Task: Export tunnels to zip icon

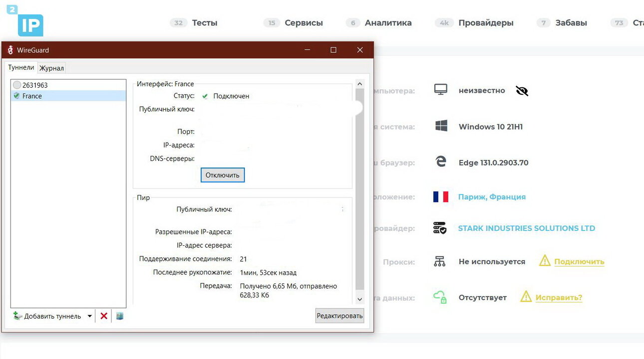Action: point(120,316)
